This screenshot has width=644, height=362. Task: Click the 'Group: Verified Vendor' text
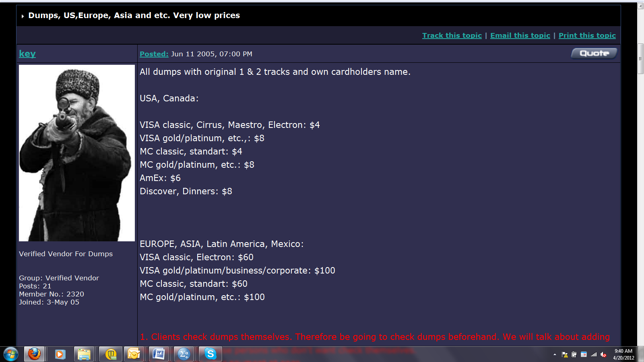pyautogui.click(x=59, y=278)
